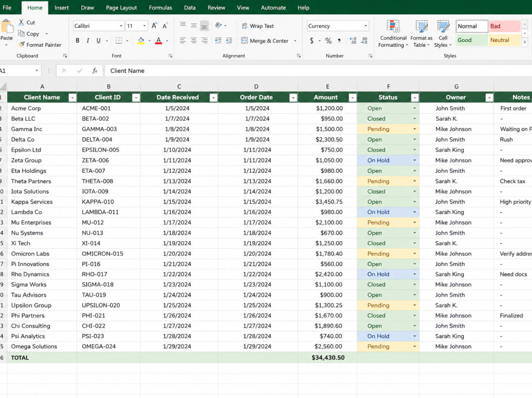
Task: Switch to the Page Layout tab
Action: [x=121, y=7]
